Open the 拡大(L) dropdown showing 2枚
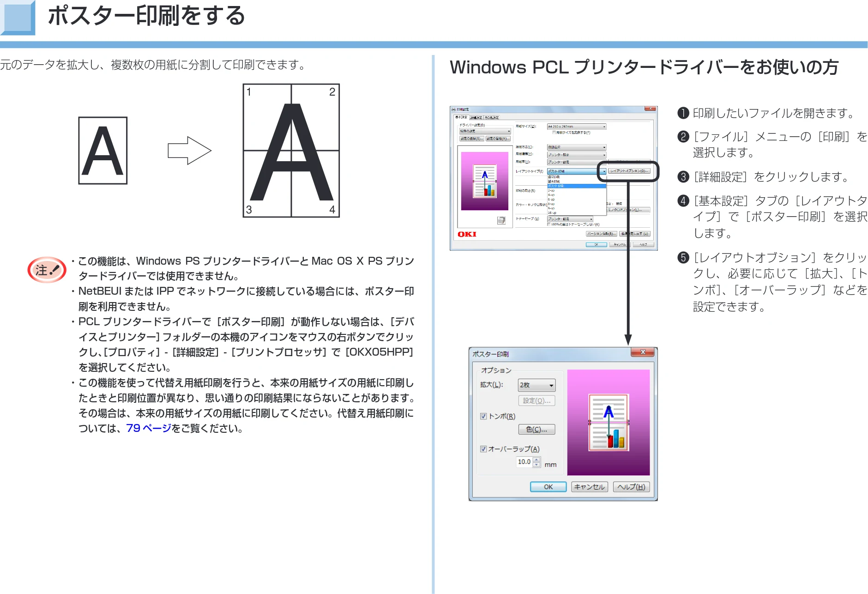This screenshot has width=868, height=594. click(x=537, y=385)
